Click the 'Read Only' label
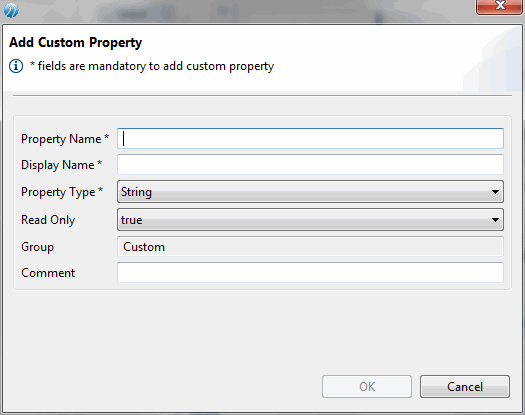 48,220
